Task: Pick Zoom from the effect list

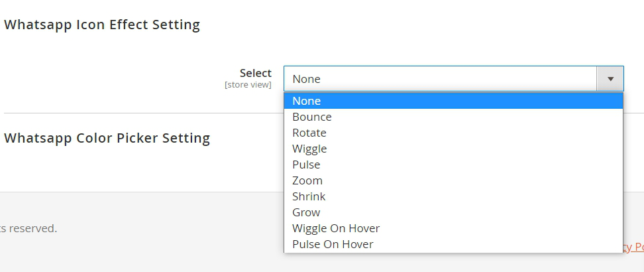Action: [307, 180]
